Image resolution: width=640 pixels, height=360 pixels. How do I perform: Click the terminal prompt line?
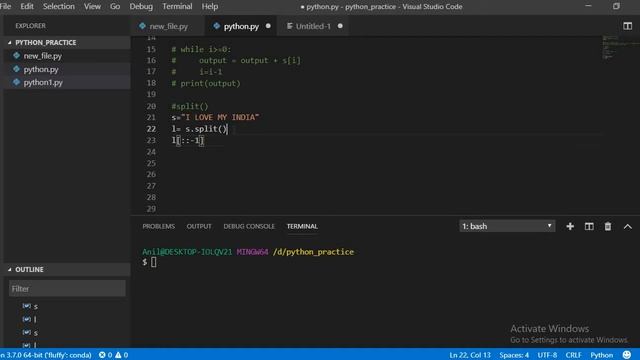(149, 262)
